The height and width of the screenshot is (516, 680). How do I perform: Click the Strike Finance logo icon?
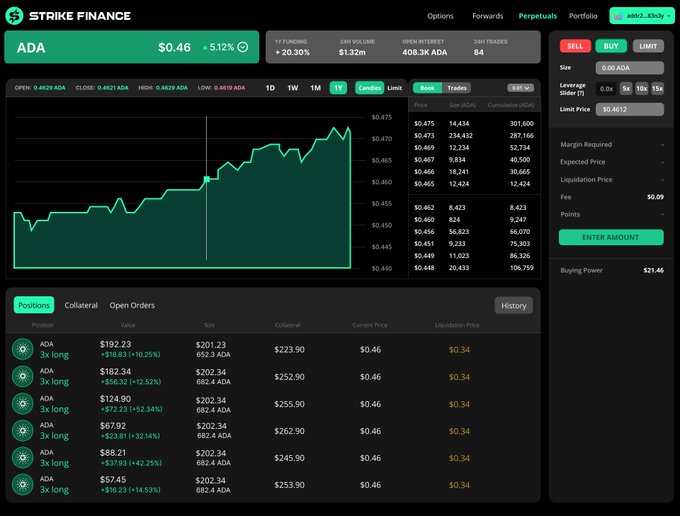[14, 16]
